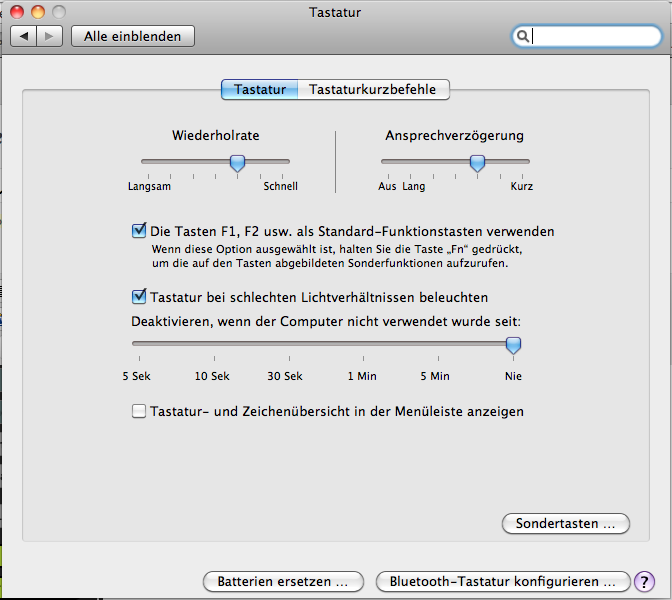The width and height of the screenshot is (672, 600).
Task: Toggle keyboard illumination in low light checkbox
Action: (x=139, y=296)
